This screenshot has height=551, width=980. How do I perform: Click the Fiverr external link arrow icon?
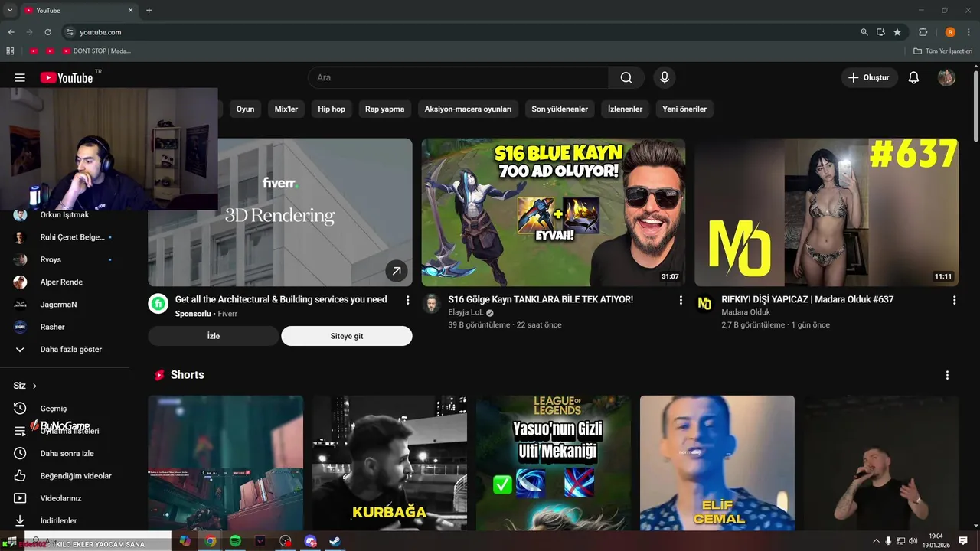(396, 270)
